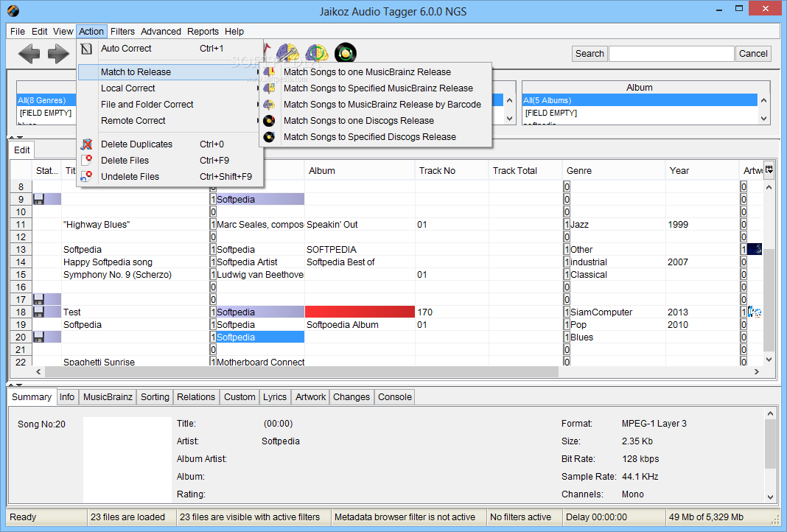Choose Delete Files from the Action menu
Viewport: 787px width, 532px height.
click(169, 160)
